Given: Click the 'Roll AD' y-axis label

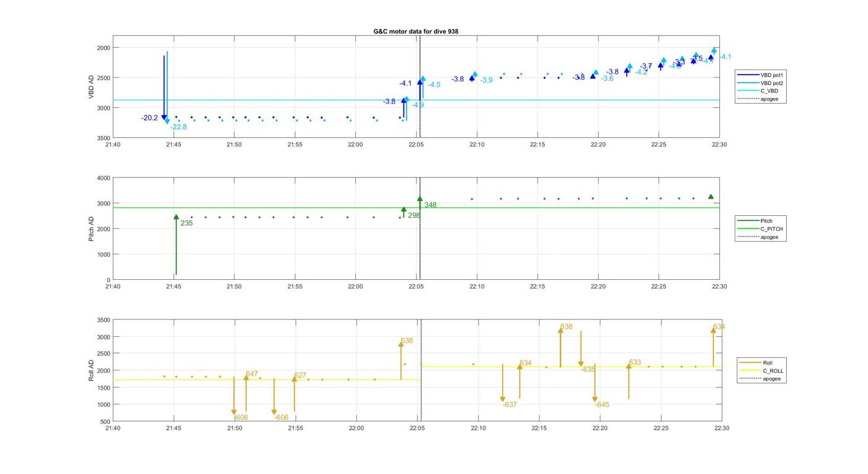Looking at the screenshot, I should coord(91,370).
